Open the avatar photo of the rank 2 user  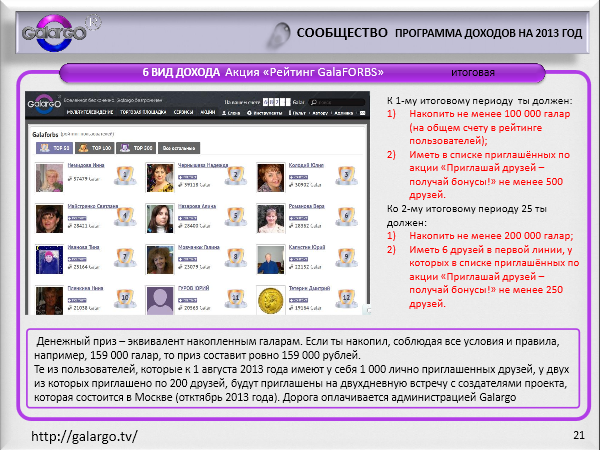tap(160, 178)
